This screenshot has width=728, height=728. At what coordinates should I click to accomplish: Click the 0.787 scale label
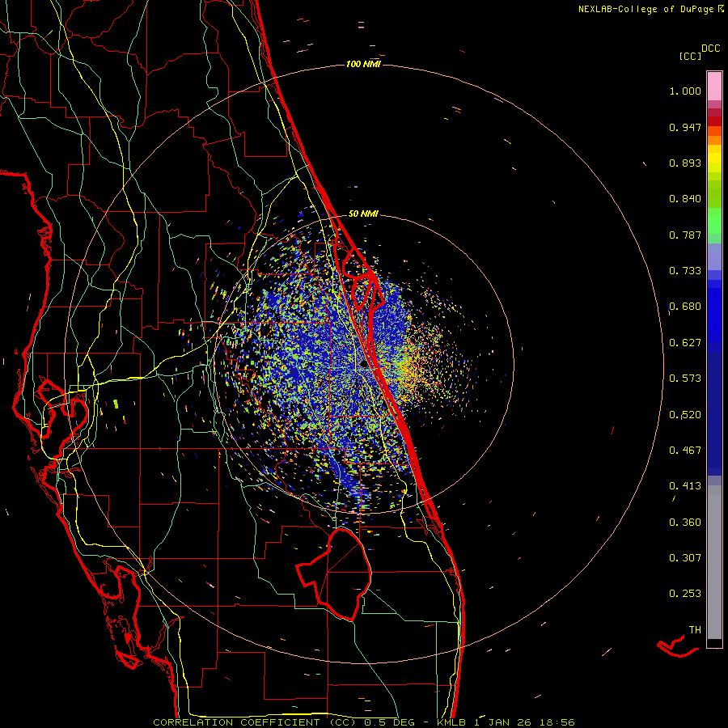(x=685, y=235)
